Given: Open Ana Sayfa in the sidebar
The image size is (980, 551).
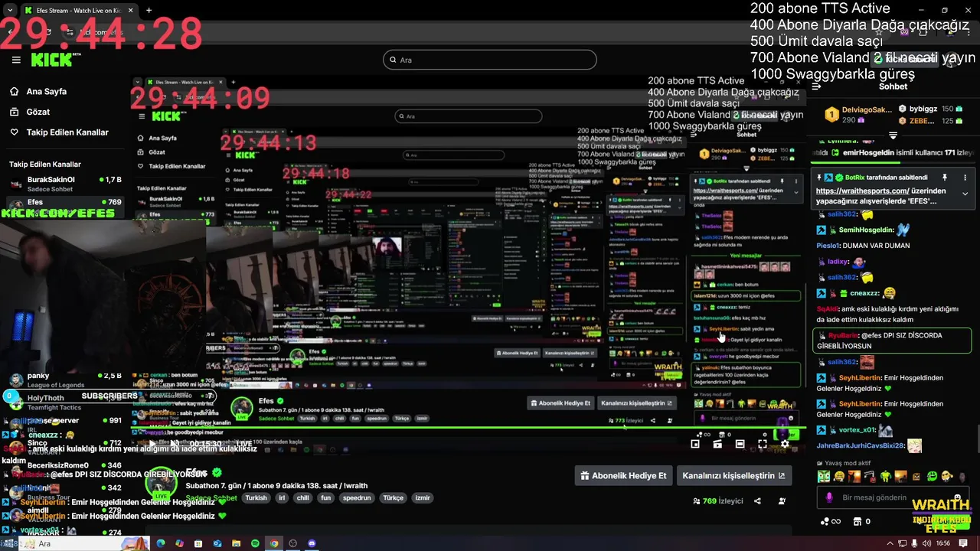Looking at the screenshot, I should click(47, 91).
